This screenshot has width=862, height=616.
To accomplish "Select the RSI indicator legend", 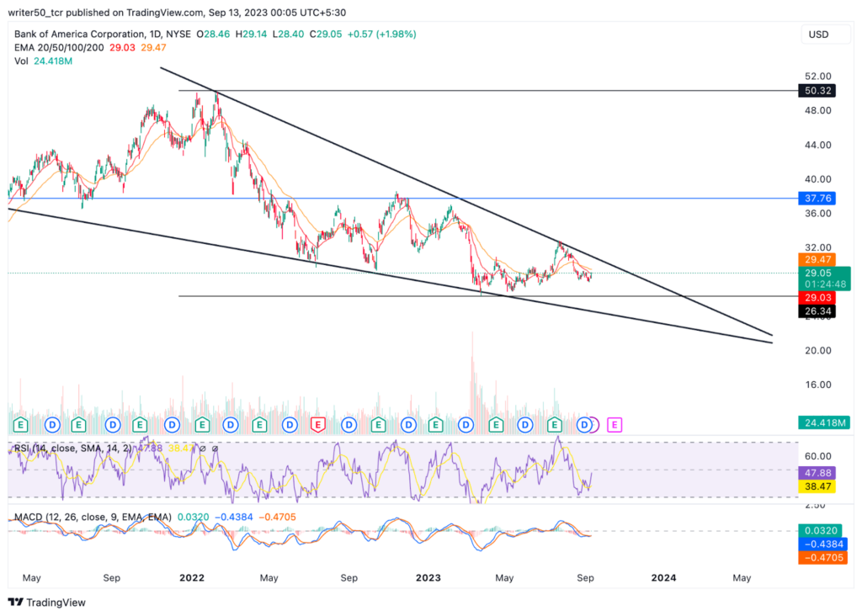I will click(72, 449).
